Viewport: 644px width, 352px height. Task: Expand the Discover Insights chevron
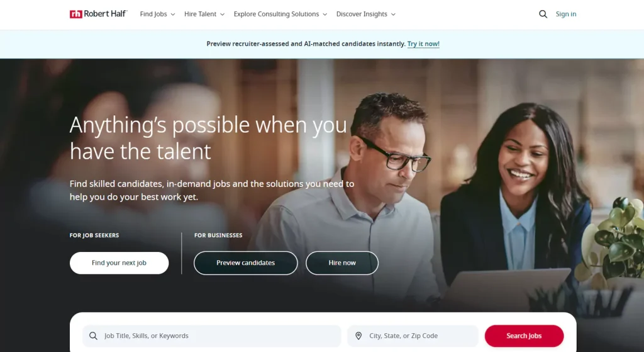coord(393,14)
